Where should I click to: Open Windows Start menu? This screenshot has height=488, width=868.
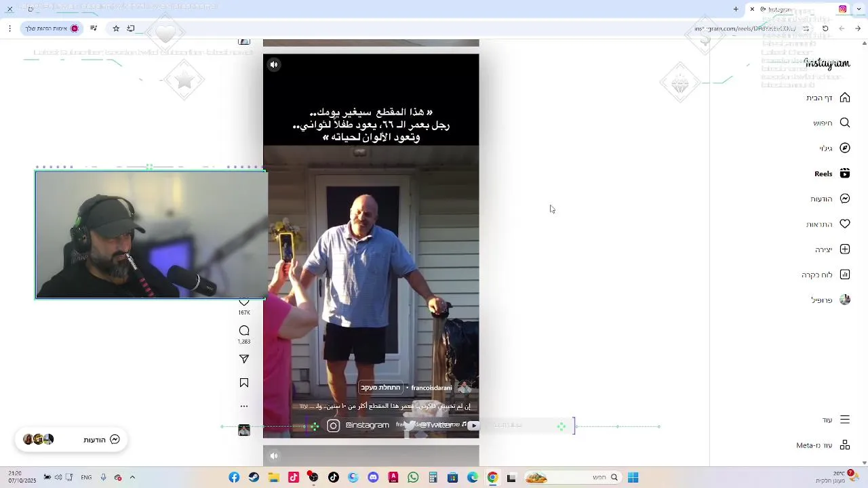tap(633, 478)
